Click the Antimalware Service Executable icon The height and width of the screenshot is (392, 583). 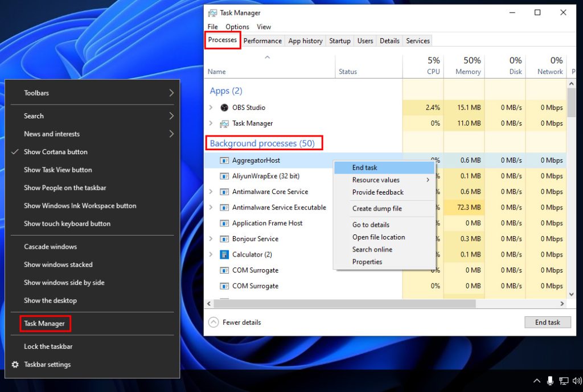[224, 207]
